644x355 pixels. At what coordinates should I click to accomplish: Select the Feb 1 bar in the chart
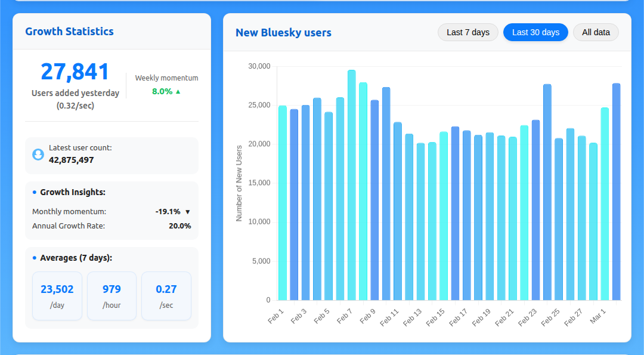click(283, 203)
